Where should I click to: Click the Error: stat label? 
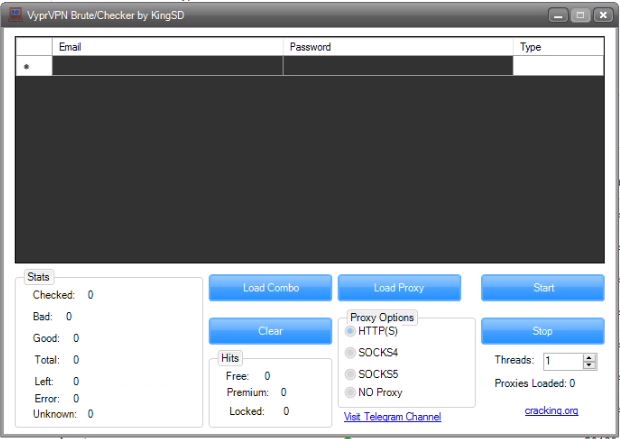click(x=47, y=398)
